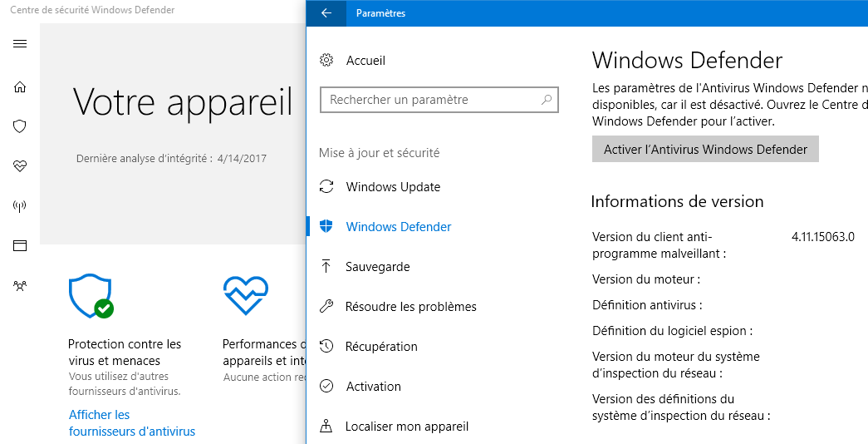Click the Mise à jour et sécurité label
This screenshot has width=868, height=444.
[x=380, y=152]
